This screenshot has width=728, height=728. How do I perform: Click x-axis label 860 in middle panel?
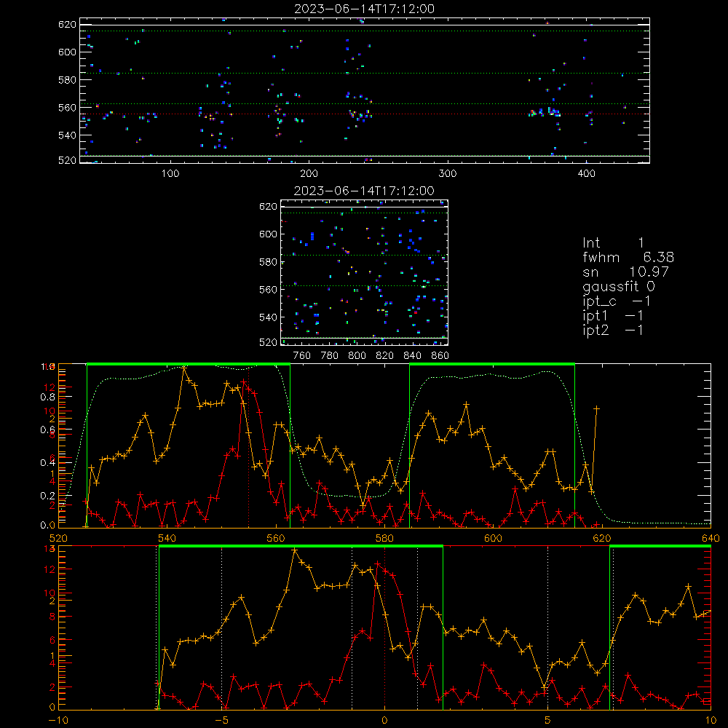click(440, 356)
